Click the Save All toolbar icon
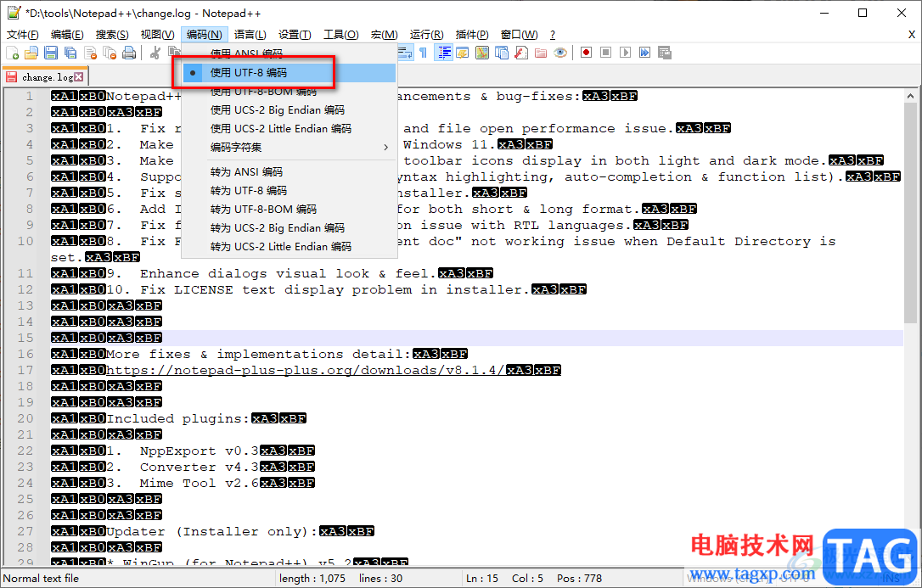This screenshot has width=922, height=588. 70,53
